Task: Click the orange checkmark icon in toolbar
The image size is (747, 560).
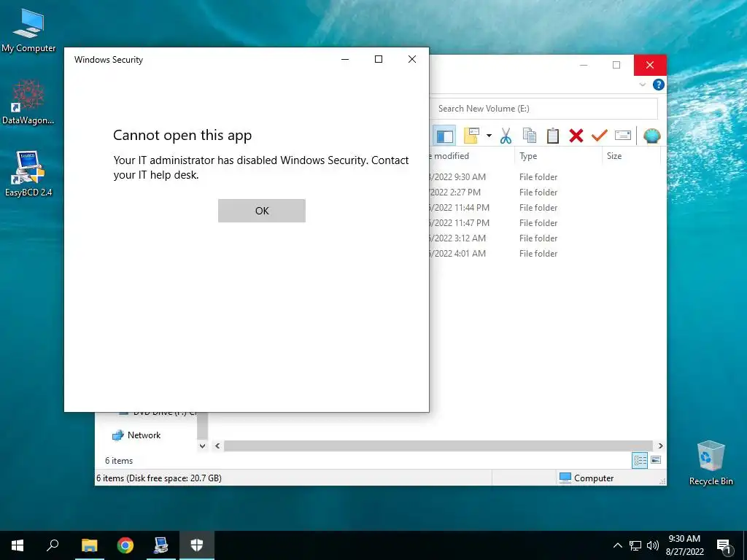Action: (x=600, y=136)
